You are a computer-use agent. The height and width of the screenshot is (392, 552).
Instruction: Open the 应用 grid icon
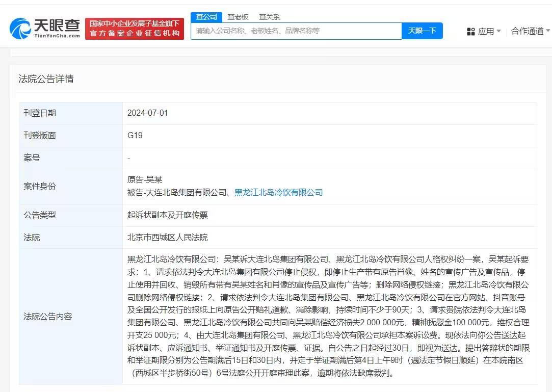470,31
